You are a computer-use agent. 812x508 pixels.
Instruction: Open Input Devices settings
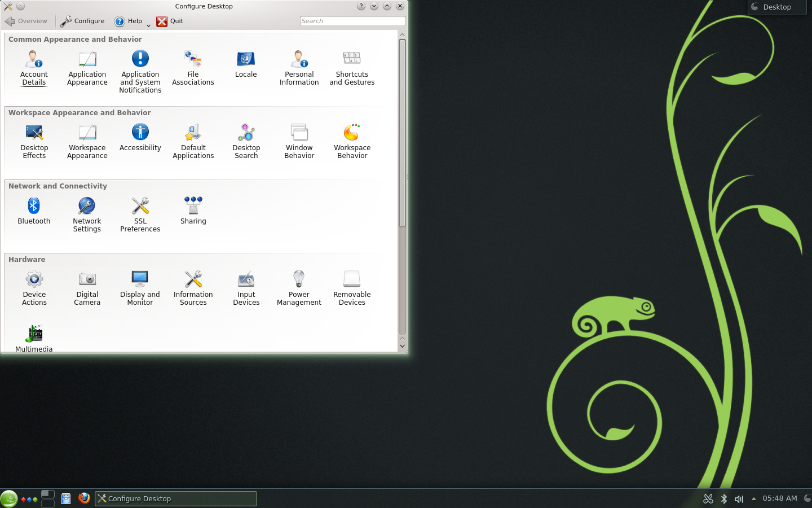(x=246, y=288)
